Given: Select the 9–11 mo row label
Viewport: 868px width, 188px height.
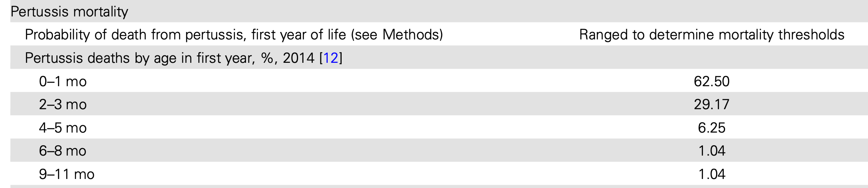Looking at the screenshot, I should pyautogui.click(x=67, y=174).
